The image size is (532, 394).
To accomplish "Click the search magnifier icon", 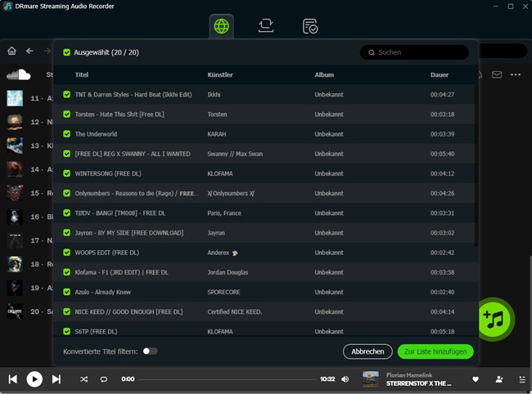I will pyautogui.click(x=372, y=52).
